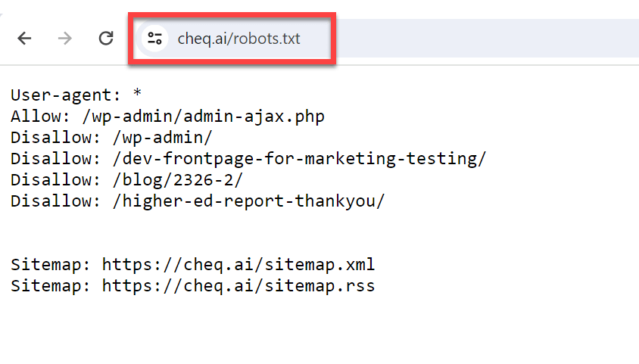Screen dimensions: 639x364
Task: Click the asterisk after User-agent
Action: click(137, 93)
